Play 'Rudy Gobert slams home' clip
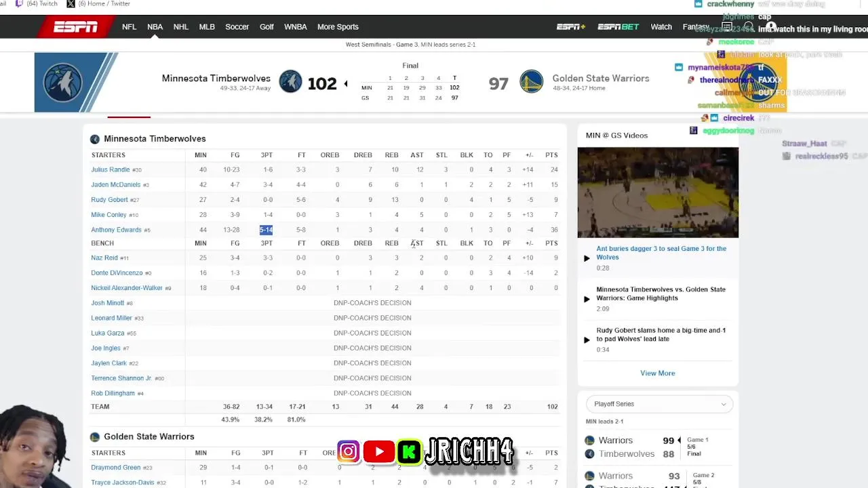Viewport: 868px width, 488px height. tap(587, 340)
